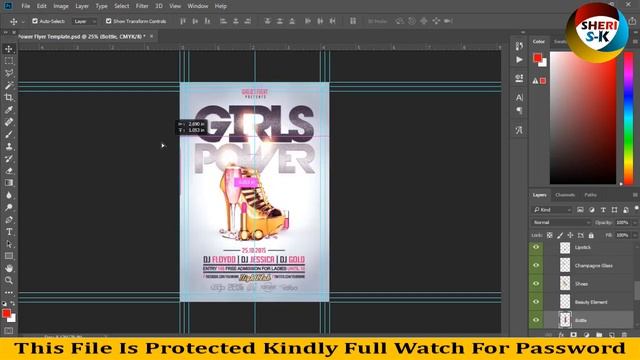The width and height of the screenshot is (640, 360).
Task: Open the Auto-Select Layer dropdown
Action: (x=84, y=21)
